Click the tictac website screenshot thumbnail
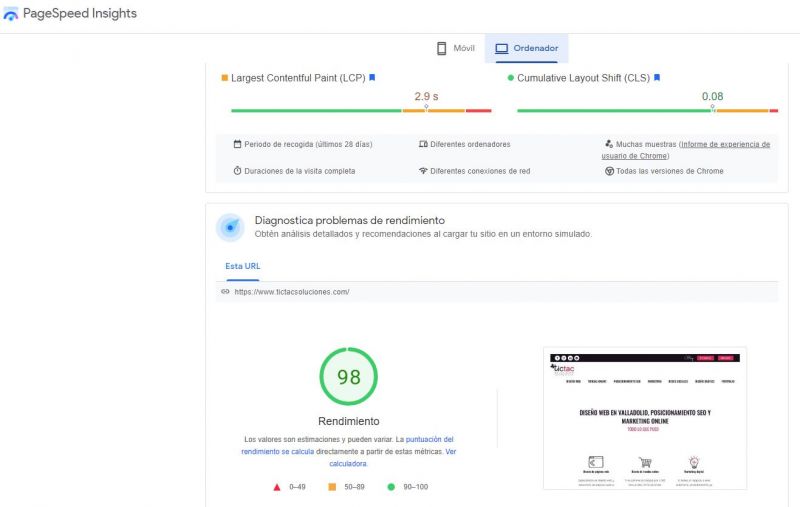 click(x=645, y=419)
